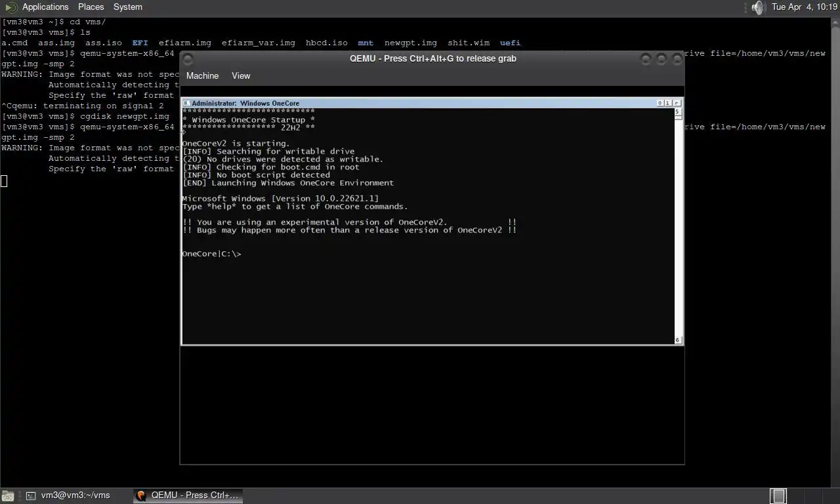Click the blue 'mnt' directory in the listing
This screenshot has width=840, height=504.
point(366,43)
